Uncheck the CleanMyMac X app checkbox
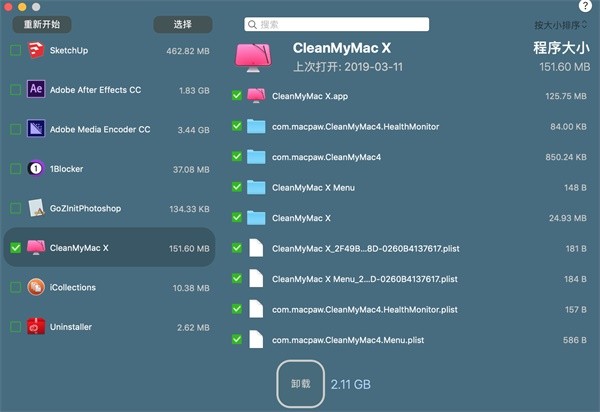 [x=15, y=248]
